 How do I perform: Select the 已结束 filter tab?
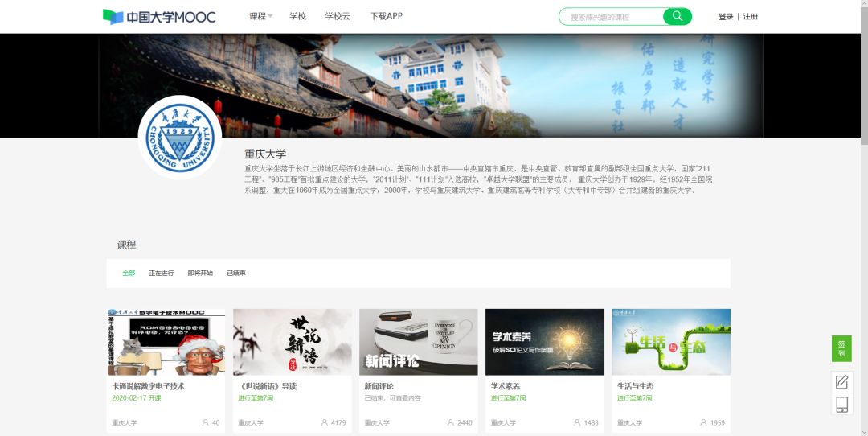[x=236, y=274]
